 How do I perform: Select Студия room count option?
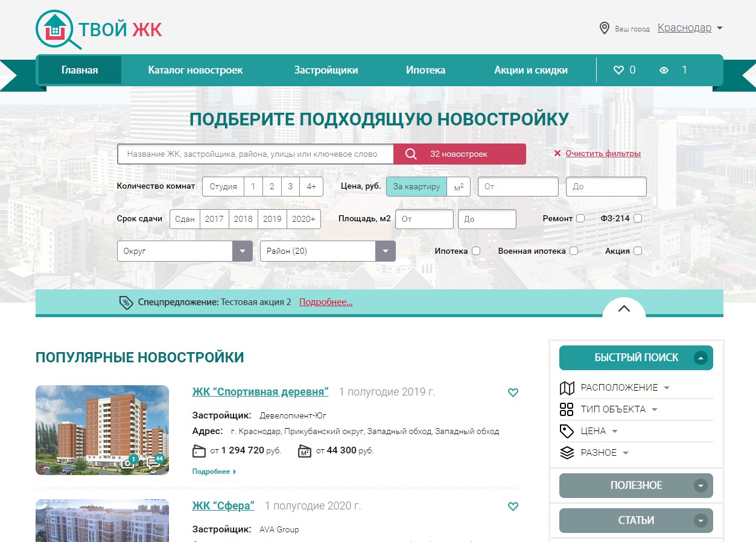point(223,186)
